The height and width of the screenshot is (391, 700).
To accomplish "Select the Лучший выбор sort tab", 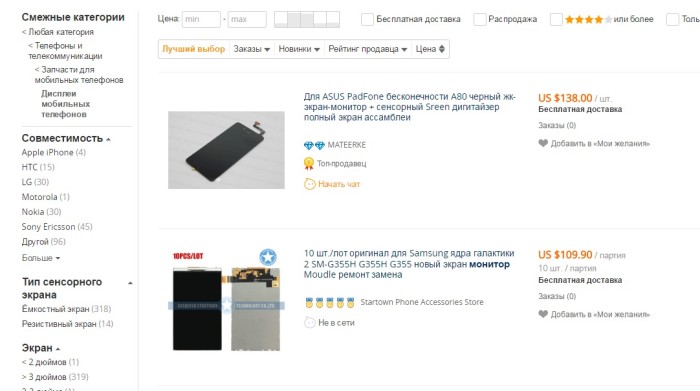I will 193,49.
